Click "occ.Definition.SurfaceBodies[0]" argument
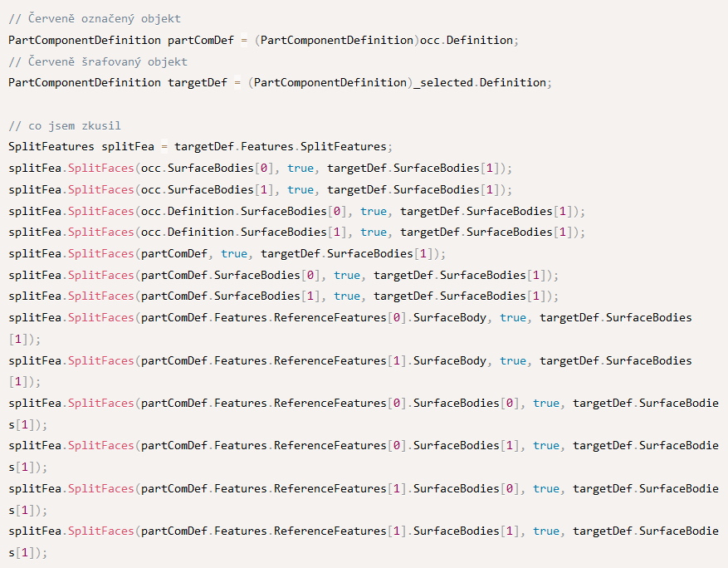Image resolution: width=728 pixels, height=568 pixels. (x=244, y=211)
